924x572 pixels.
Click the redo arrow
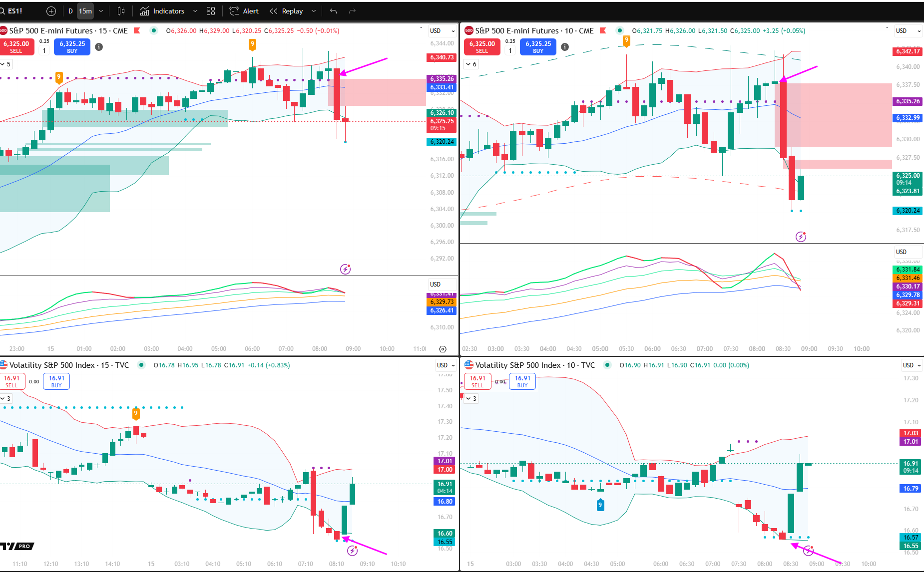tap(352, 11)
